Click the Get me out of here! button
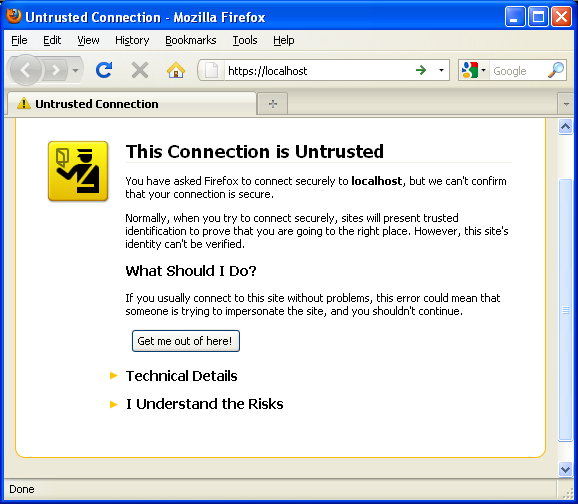The height and width of the screenshot is (504, 578). (x=186, y=341)
